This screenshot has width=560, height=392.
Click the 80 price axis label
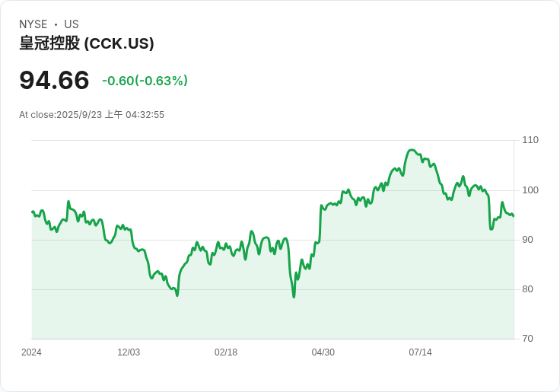528,289
